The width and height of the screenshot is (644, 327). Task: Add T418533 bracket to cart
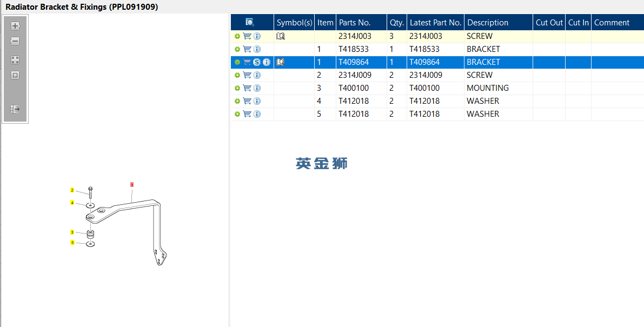[x=247, y=49]
